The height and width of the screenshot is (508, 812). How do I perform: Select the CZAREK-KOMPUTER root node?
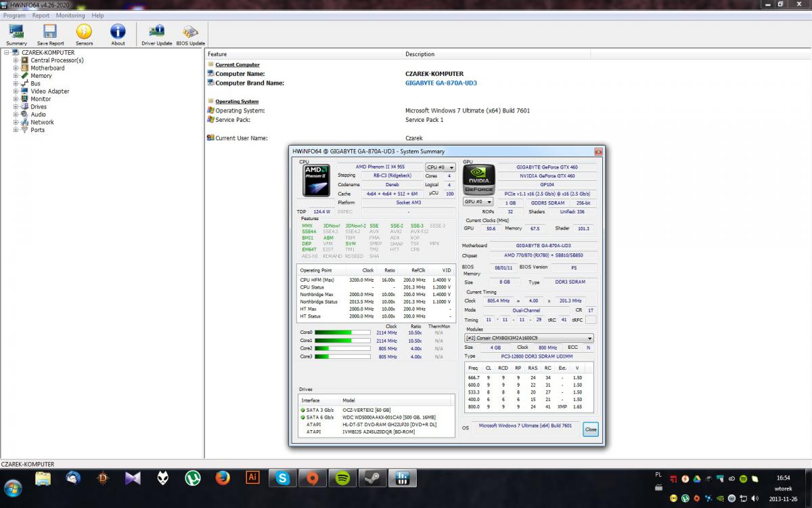click(x=47, y=52)
